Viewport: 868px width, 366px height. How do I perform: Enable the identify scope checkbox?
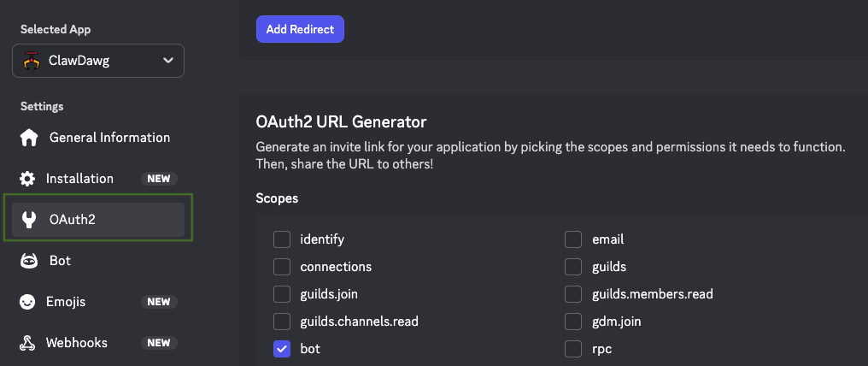pos(282,239)
